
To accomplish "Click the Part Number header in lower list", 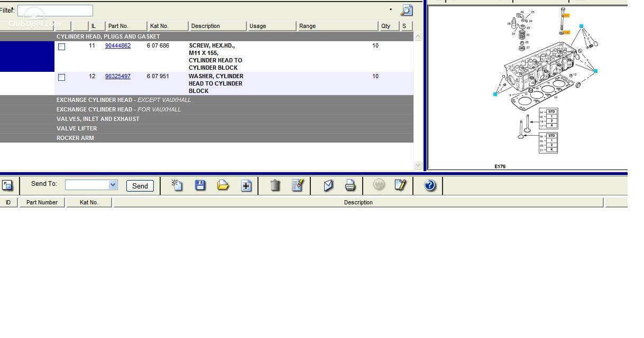I will point(42,202).
